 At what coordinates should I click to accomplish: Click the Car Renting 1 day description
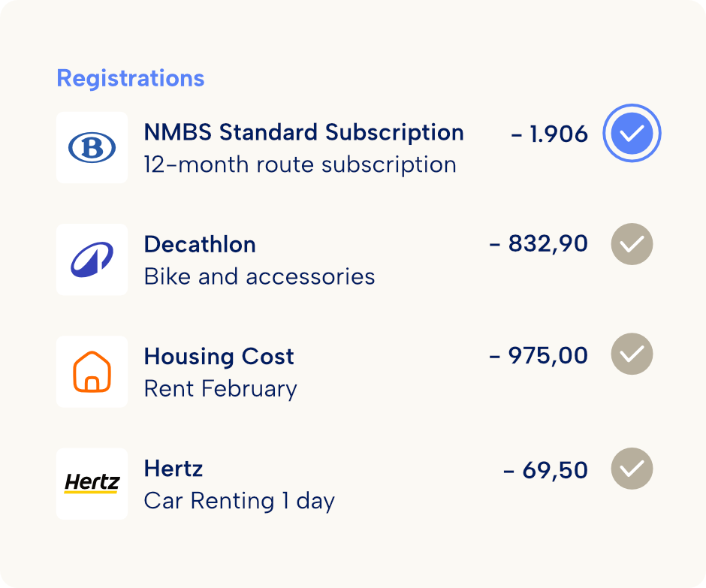[240, 501]
